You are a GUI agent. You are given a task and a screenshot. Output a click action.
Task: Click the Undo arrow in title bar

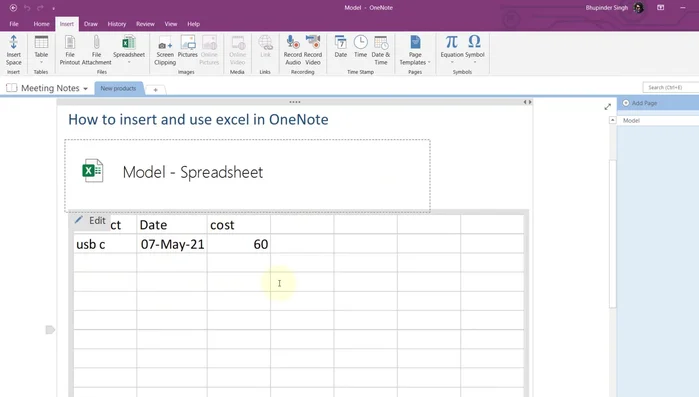(27, 8)
